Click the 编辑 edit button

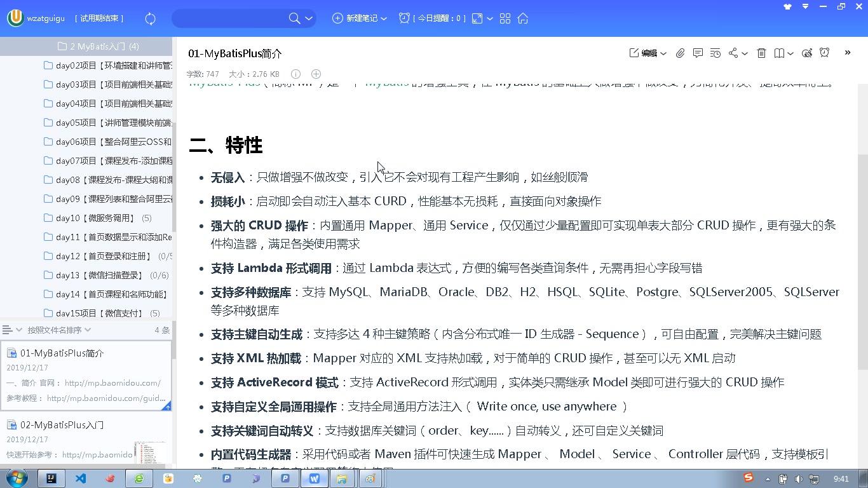click(x=644, y=53)
